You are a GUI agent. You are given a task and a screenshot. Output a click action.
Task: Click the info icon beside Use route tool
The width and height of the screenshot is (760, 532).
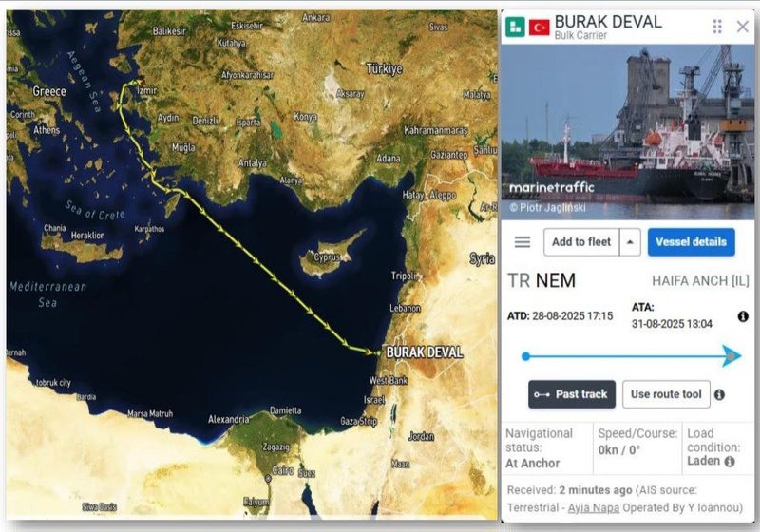719,395
